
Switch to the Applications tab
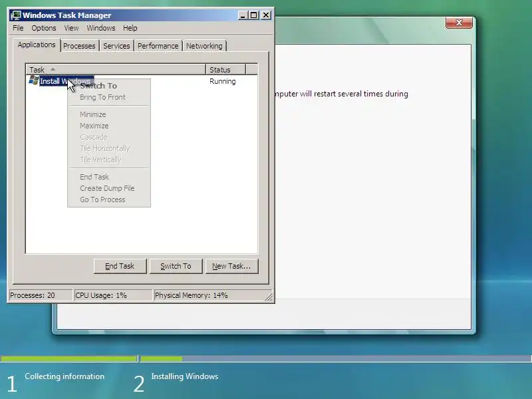coord(37,45)
